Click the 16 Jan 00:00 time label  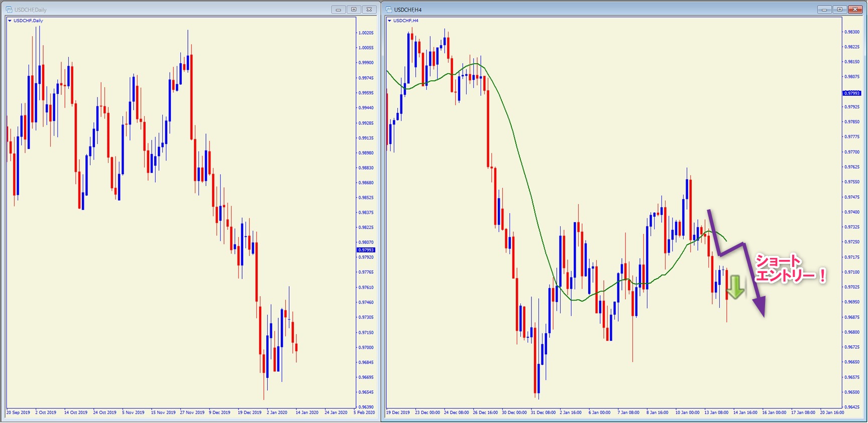(775, 412)
